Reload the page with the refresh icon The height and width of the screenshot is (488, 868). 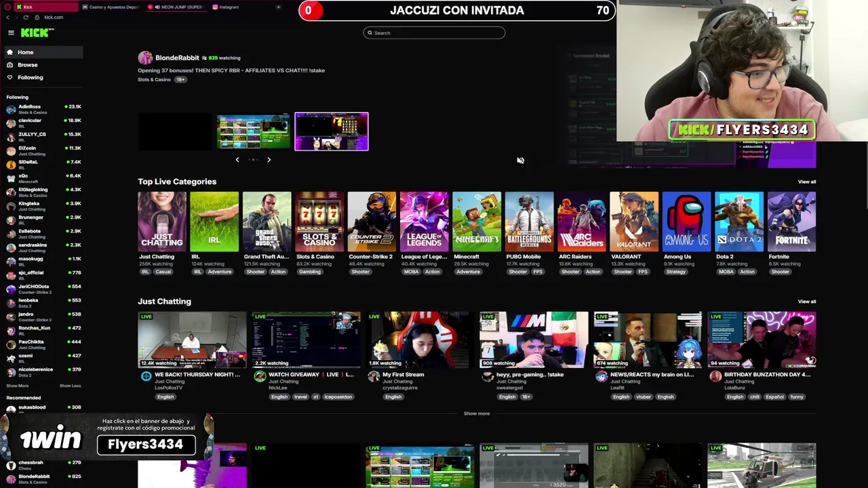point(26,17)
